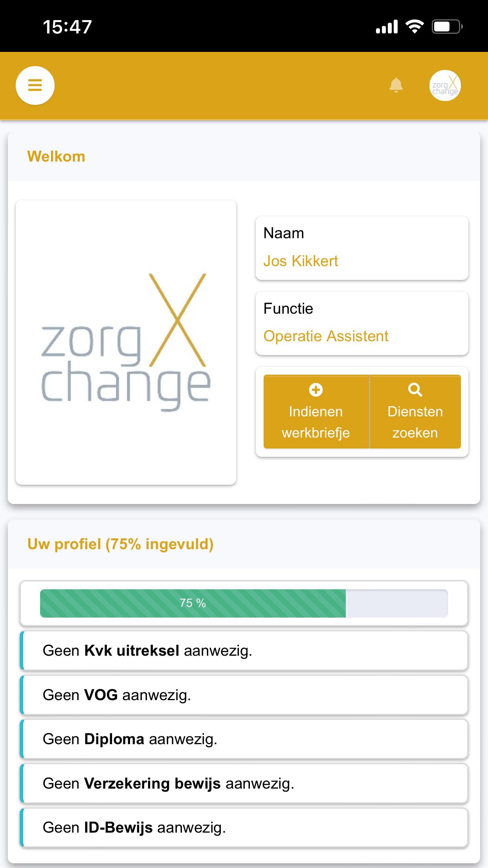Open the Geen VOG aanwezig notice
488x868 pixels.
click(x=244, y=695)
